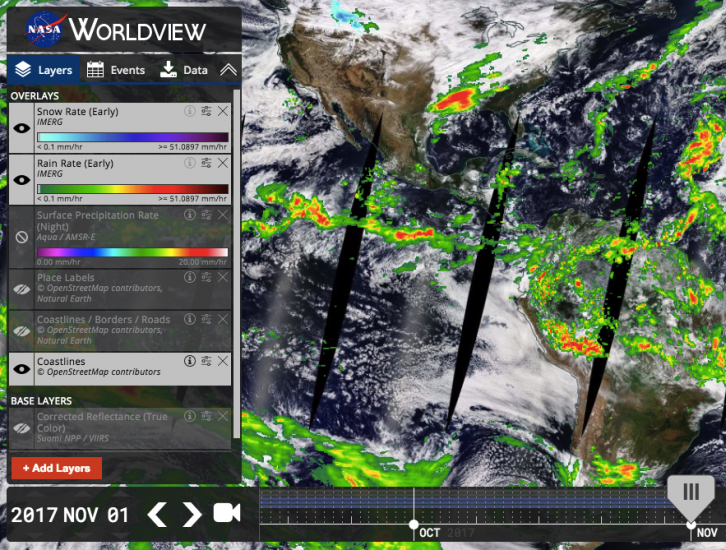
Task: Open info for Snow Rate (Early)
Action: tap(189, 111)
